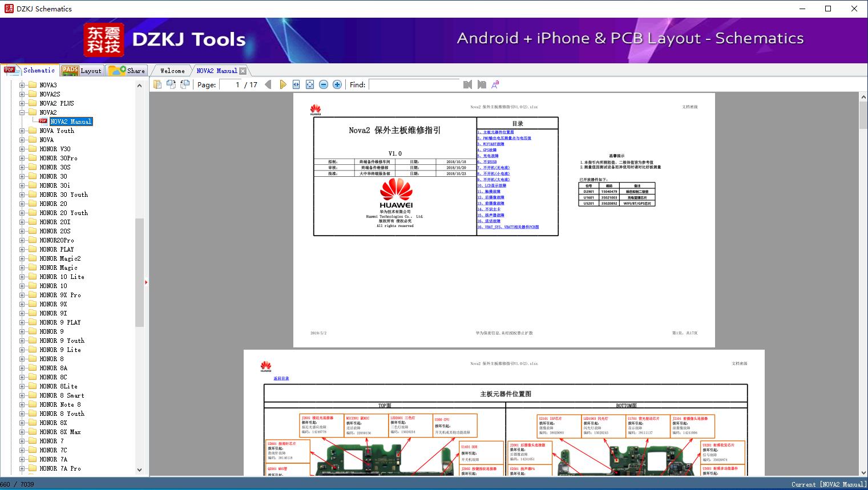The height and width of the screenshot is (490, 868).
Task: Select the HONOR 8 Smart tree item
Action: pyautogui.click(x=62, y=395)
